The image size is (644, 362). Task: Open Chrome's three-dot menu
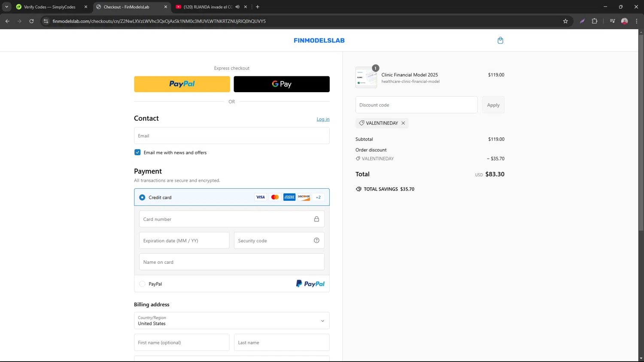tap(637, 21)
